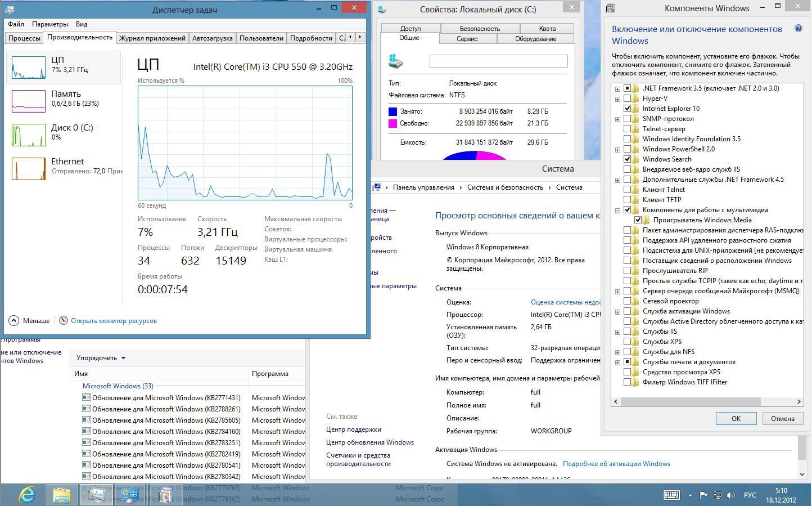The image size is (812, 506).
Task: Click Отмена in Компоненты Windows
Action: point(782,418)
